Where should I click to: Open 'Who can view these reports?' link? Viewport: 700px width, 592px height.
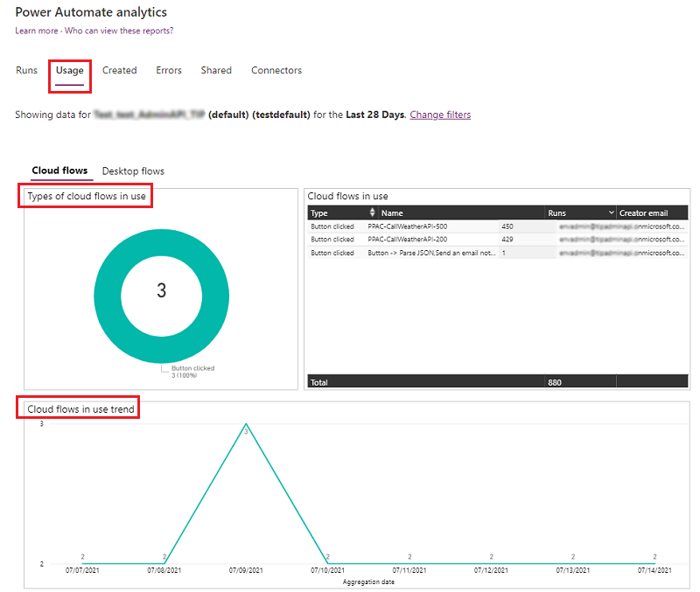pyautogui.click(x=119, y=31)
